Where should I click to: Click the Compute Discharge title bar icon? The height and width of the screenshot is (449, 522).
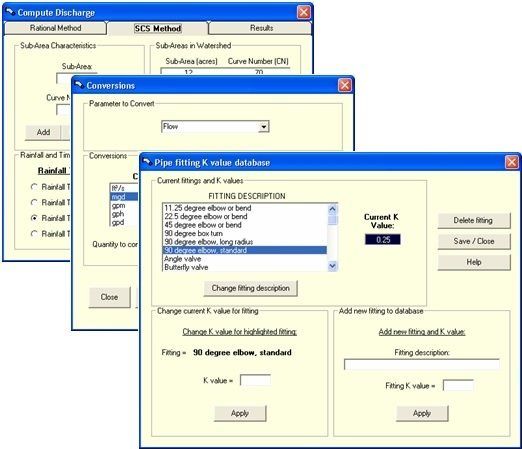coord(10,12)
